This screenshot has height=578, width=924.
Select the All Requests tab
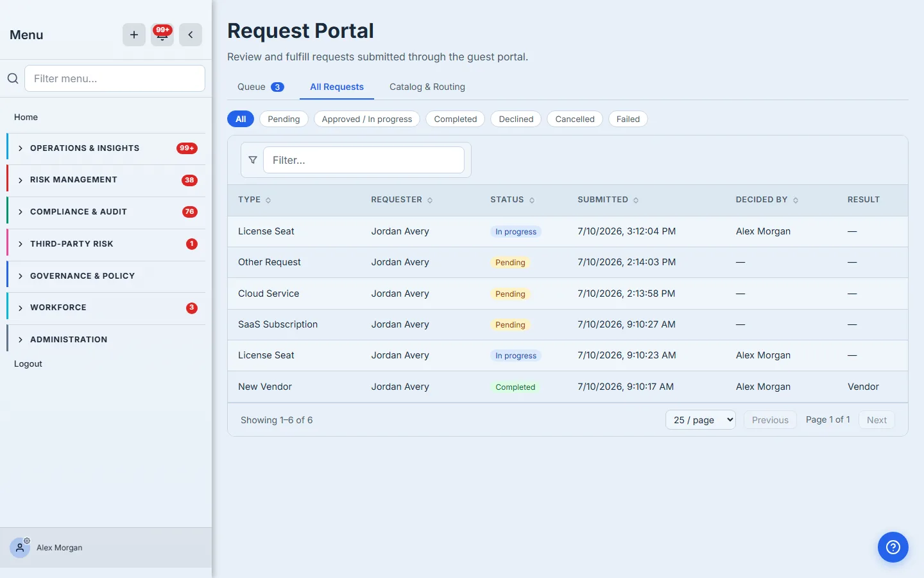[x=337, y=87]
